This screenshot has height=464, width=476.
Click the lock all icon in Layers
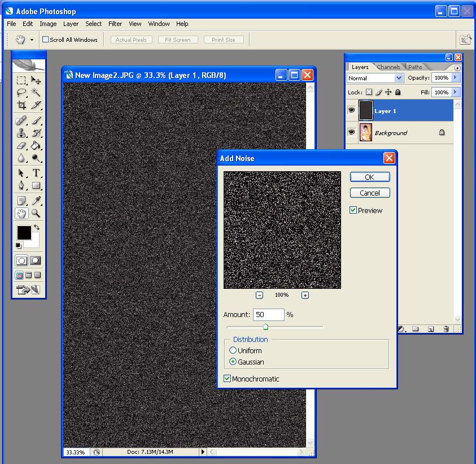(x=398, y=92)
